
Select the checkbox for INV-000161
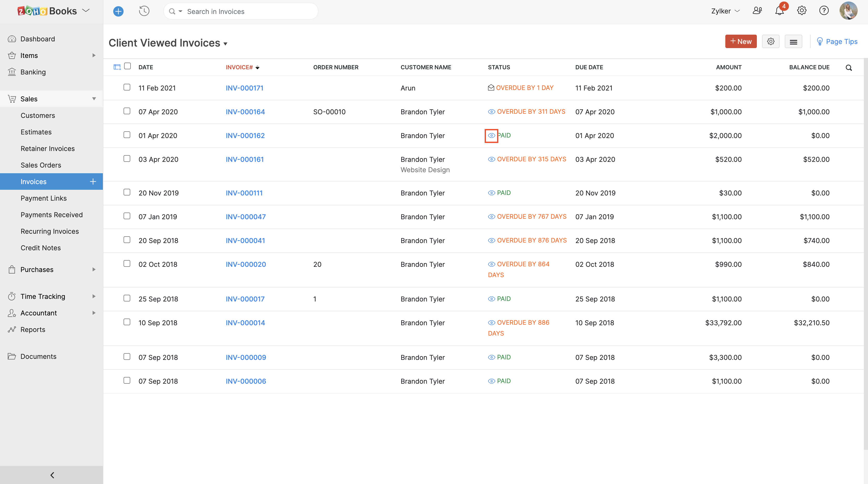pyautogui.click(x=127, y=158)
